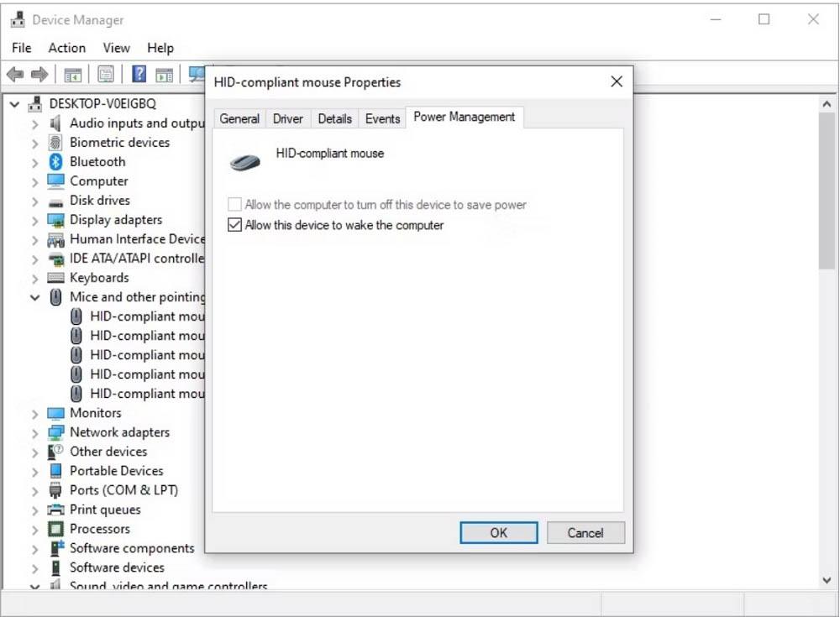Click the Bluetooth icon in device tree

click(55, 162)
